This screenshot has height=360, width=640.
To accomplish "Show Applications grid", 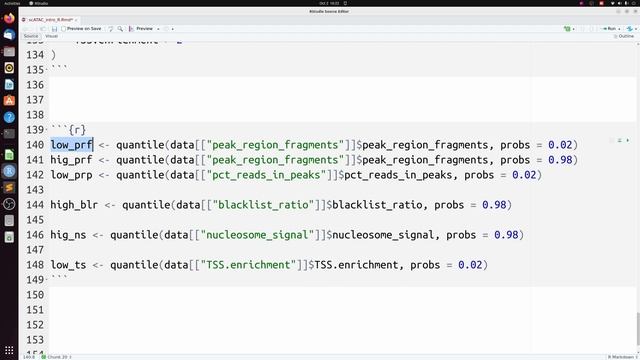I will [x=9, y=350].
